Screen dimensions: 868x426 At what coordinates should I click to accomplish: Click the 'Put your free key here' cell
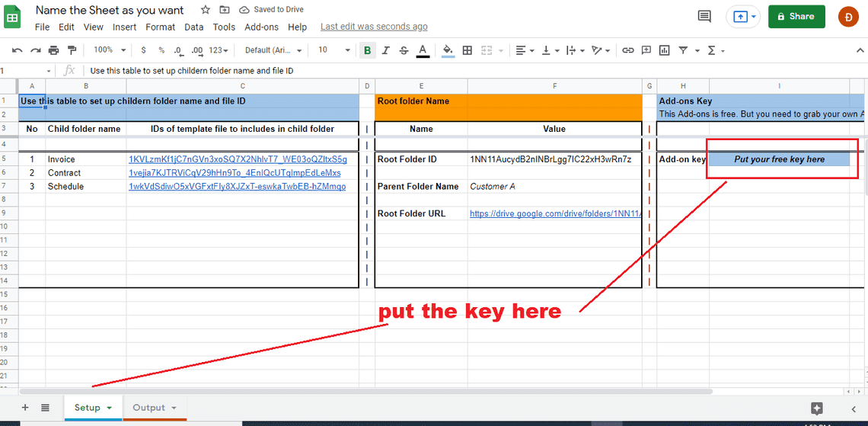779,159
